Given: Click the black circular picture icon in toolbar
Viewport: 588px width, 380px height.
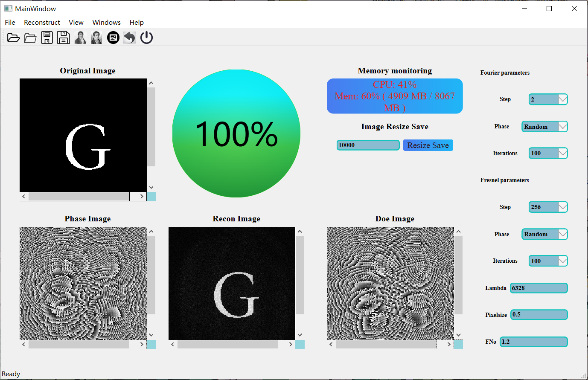Looking at the screenshot, I should [x=113, y=38].
